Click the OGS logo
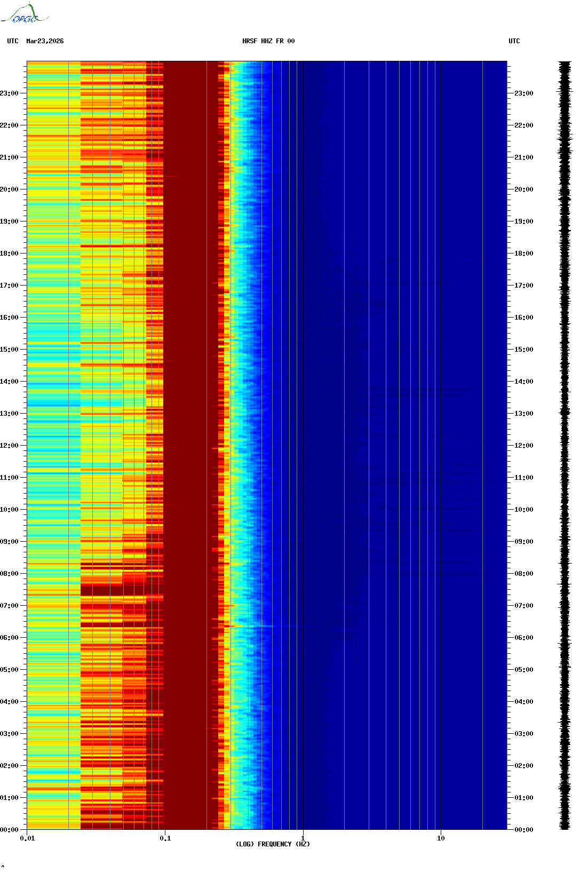Screen dimensions: 588x872 click(24, 13)
